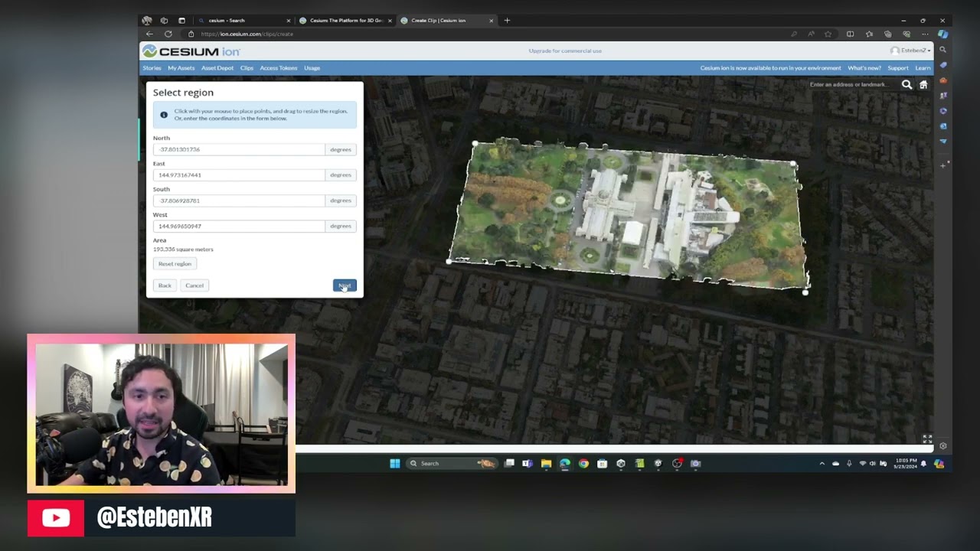Click the Cesium ion logo
Image resolution: width=980 pixels, height=551 pixels.
point(191,51)
